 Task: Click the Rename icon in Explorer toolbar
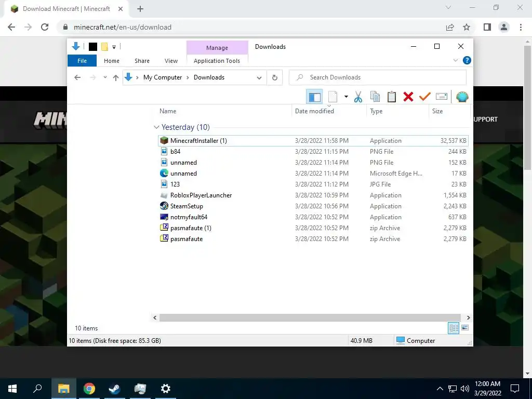pos(442,97)
